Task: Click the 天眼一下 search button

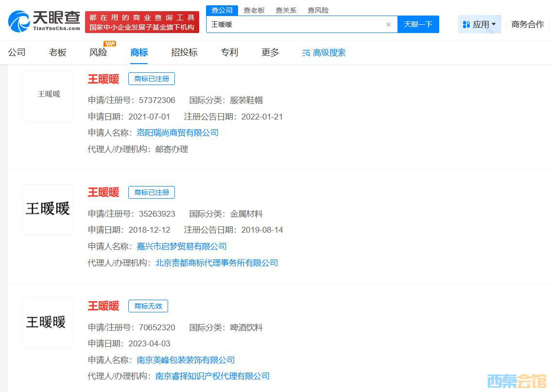Action: [x=418, y=24]
